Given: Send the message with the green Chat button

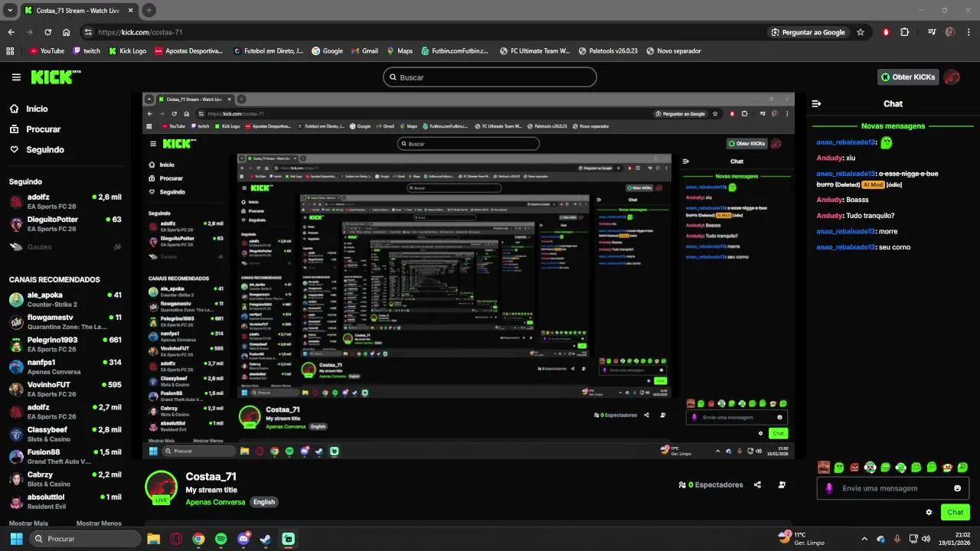Looking at the screenshot, I should point(955,512).
